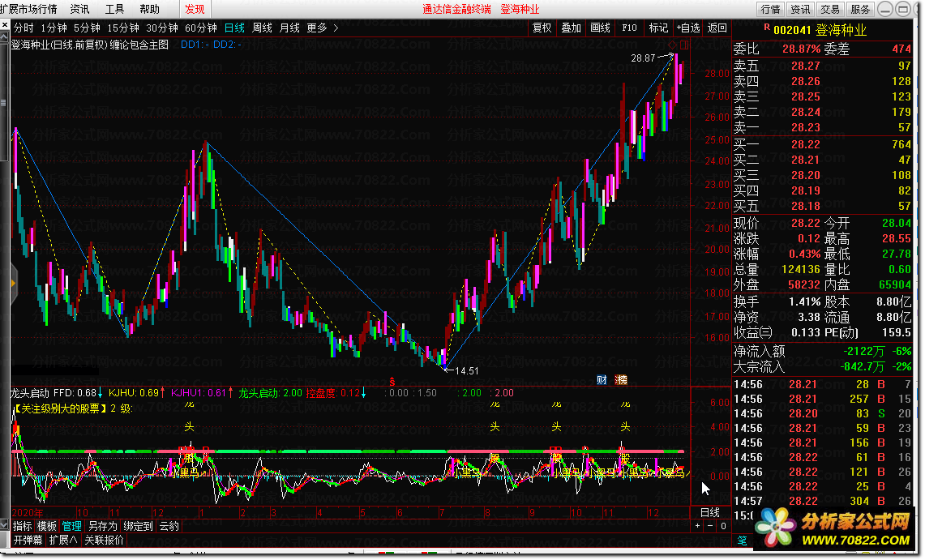
Task: Click the plus zoom button below 日线
Action: [698, 526]
